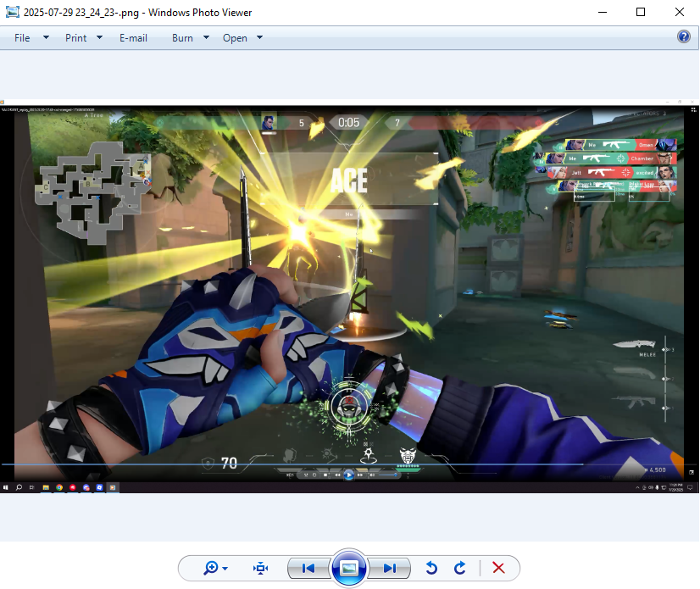
Task: Rotate the image counterclockwise
Action: click(x=431, y=568)
